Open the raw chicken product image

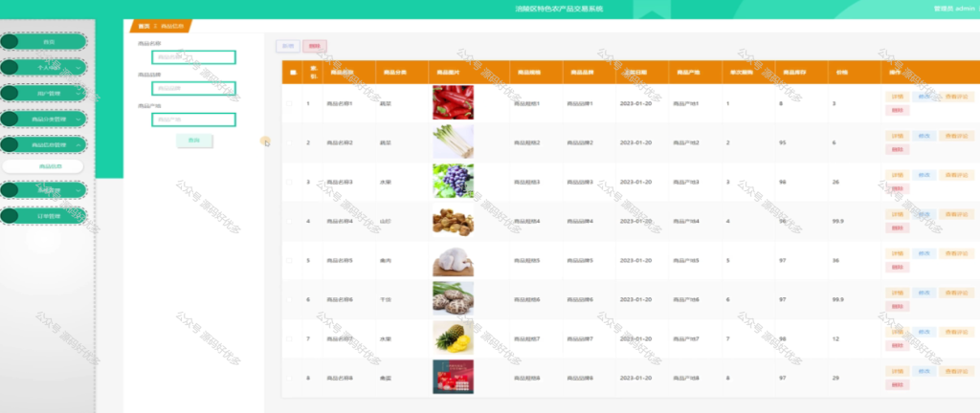point(453,259)
